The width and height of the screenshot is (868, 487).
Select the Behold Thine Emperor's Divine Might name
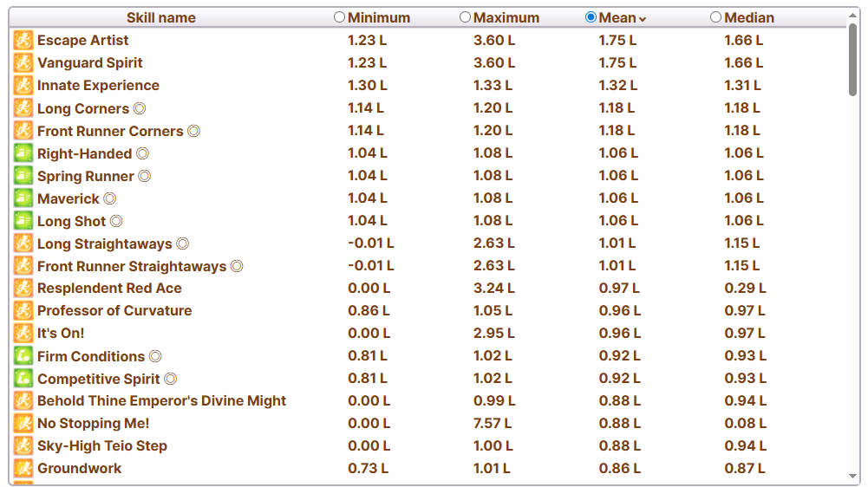coord(161,401)
